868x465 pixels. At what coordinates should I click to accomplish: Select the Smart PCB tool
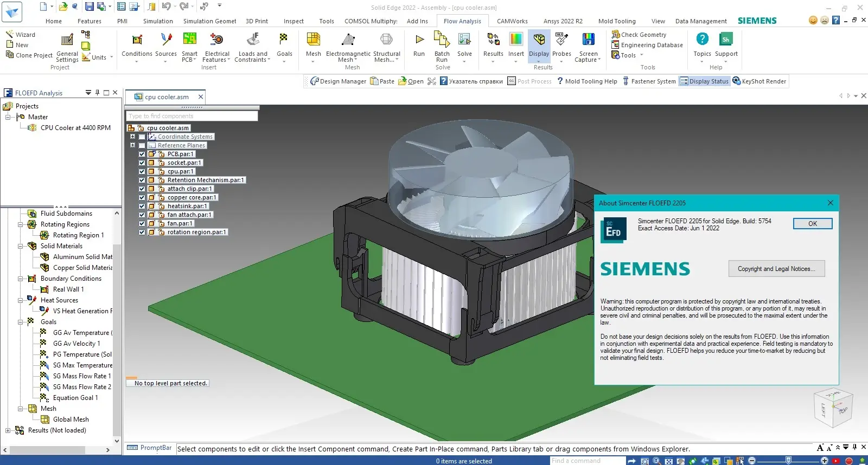click(x=189, y=46)
